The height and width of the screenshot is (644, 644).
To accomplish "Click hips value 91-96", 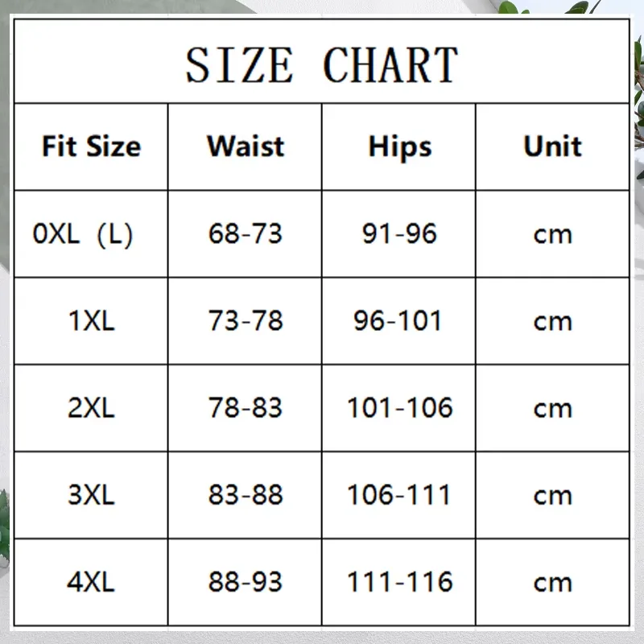I will (x=399, y=233).
